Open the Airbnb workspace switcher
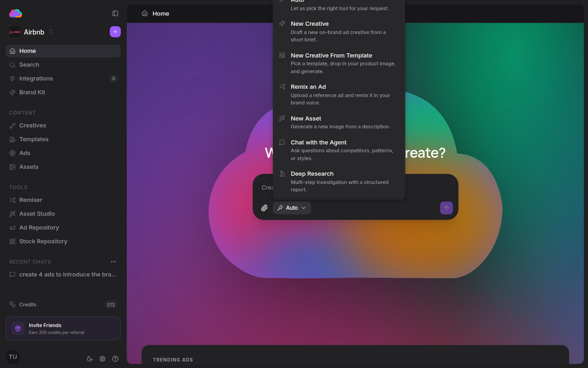 31,32
